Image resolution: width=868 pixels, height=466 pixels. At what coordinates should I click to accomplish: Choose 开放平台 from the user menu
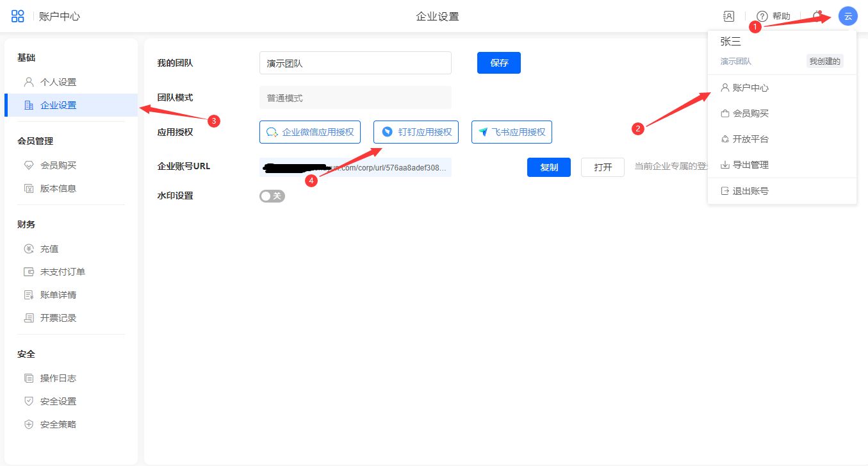click(750, 139)
